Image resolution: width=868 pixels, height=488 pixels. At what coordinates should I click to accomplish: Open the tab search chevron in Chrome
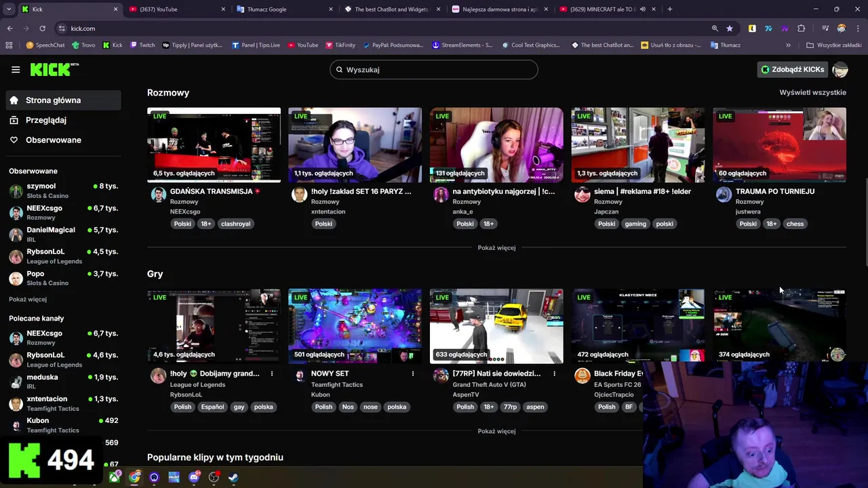pyautogui.click(x=9, y=9)
